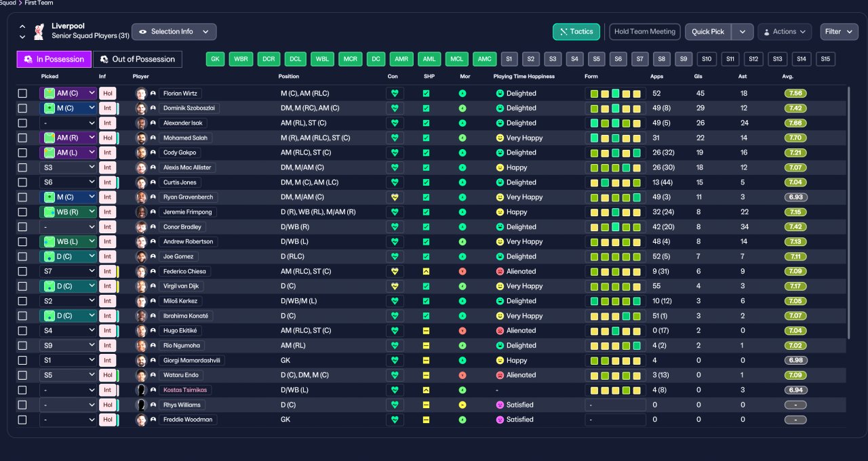Click Ryan Gravenberch's yellow condition heart icon
This screenshot has width=868, height=461.
pos(395,197)
